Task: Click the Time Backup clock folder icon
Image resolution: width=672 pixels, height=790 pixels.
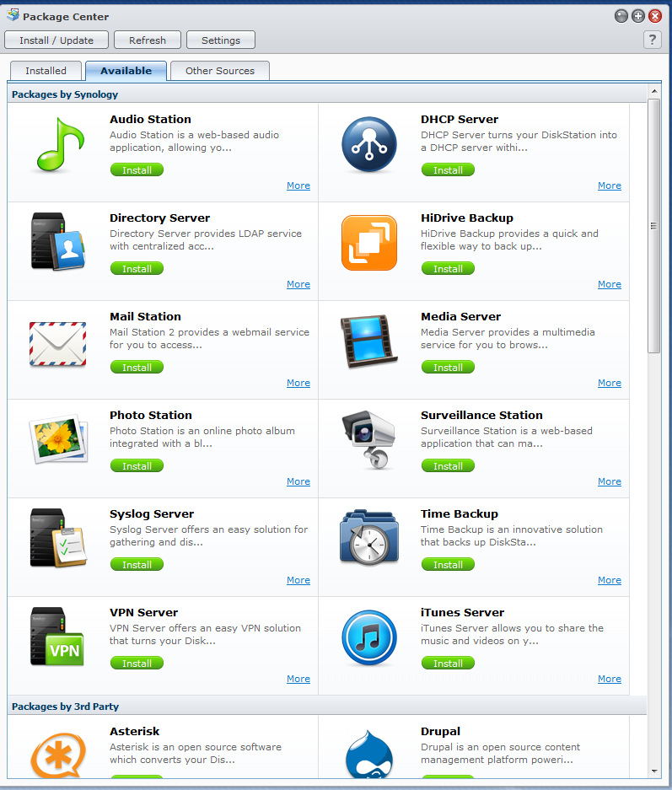Action: click(x=369, y=538)
